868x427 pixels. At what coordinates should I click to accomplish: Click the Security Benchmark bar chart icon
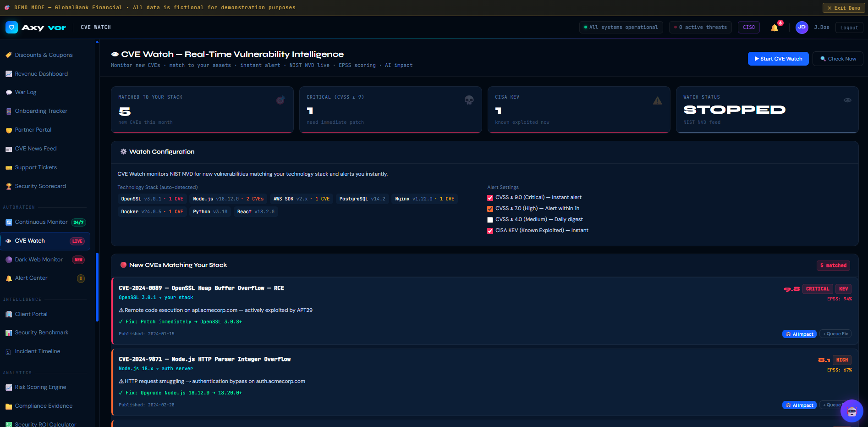[9, 333]
